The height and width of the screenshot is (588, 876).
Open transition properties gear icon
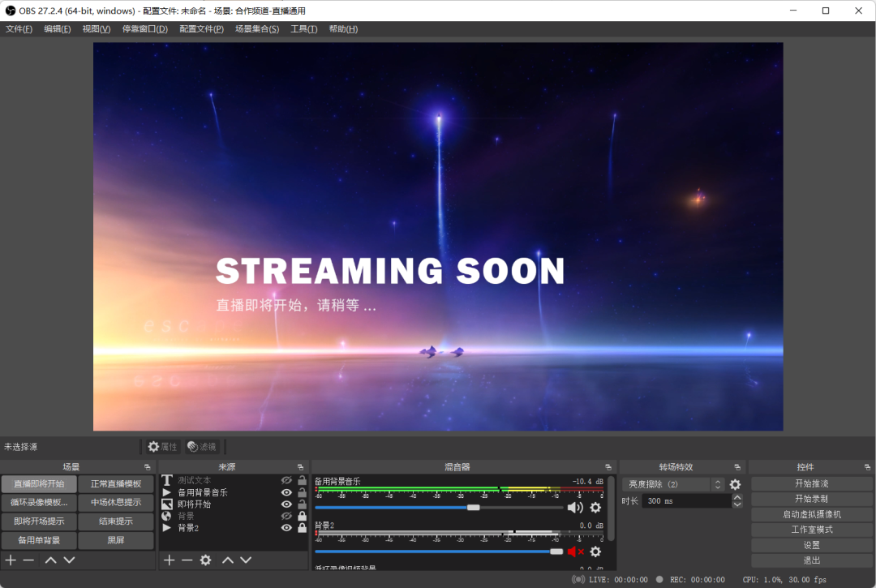[735, 484]
